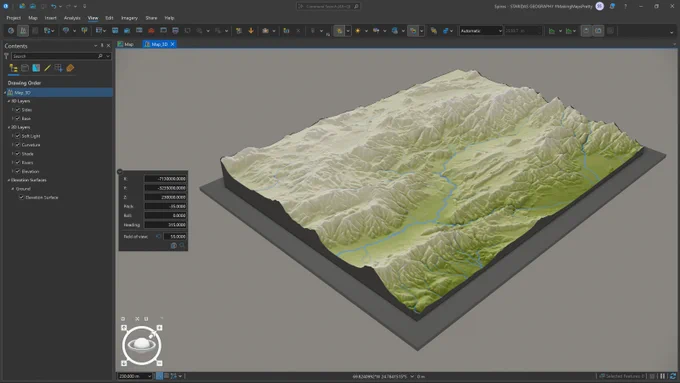Click the camera X coordinate field
The height and width of the screenshot is (383, 680).
pyautogui.click(x=165, y=179)
